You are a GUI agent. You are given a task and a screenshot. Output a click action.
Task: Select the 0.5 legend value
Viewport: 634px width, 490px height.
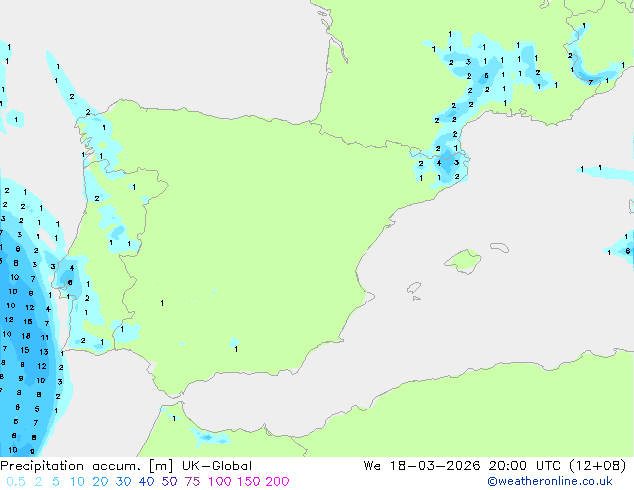[16, 482]
